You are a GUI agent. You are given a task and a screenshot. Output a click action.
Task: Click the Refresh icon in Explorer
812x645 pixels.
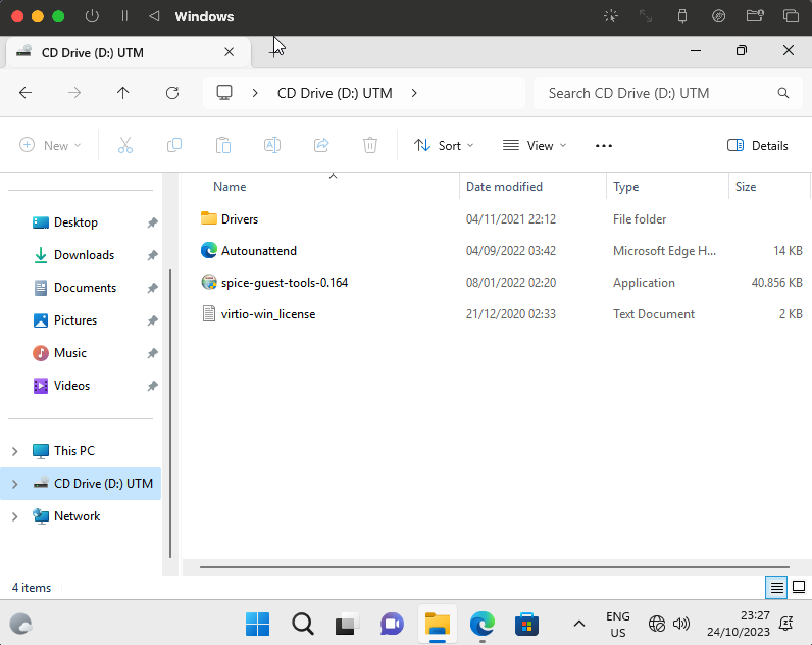pyautogui.click(x=172, y=93)
